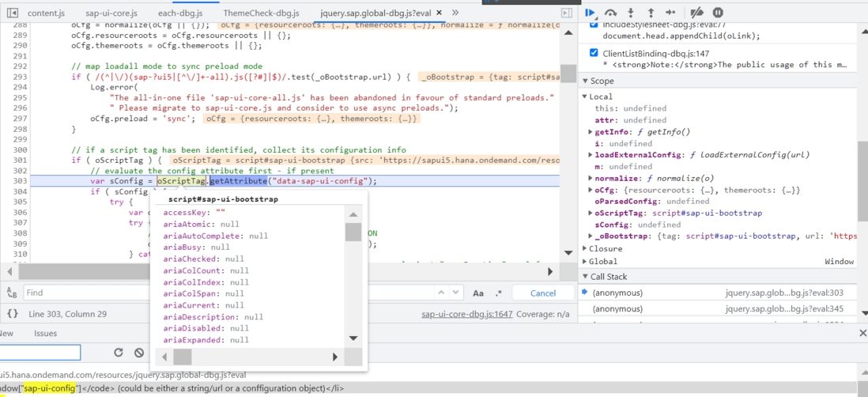Image resolution: width=868 pixels, height=397 pixels.
Task: Clear the search results in the drawer
Action: [139, 353]
